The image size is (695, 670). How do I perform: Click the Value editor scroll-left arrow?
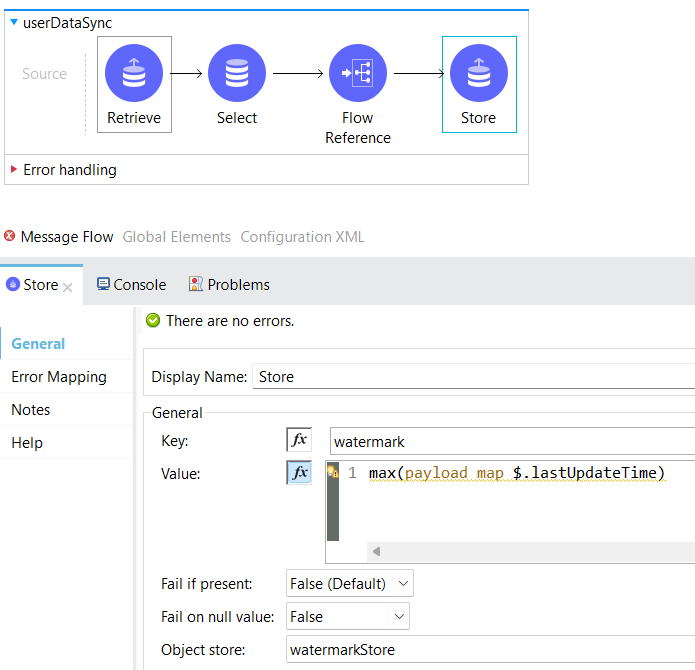pyautogui.click(x=377, y=552)
